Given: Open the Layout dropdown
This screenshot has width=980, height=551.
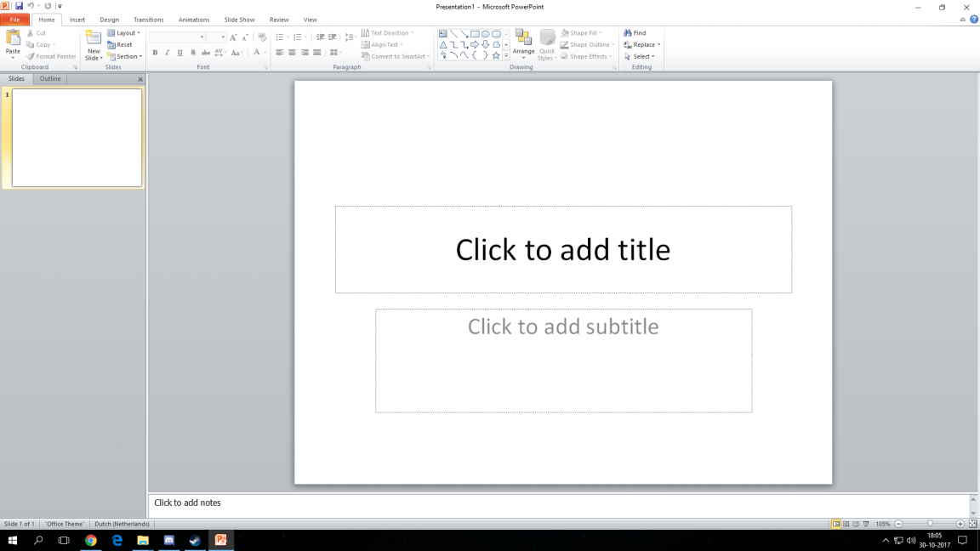Looking at the screenshot, I should (x=124, y=33).
